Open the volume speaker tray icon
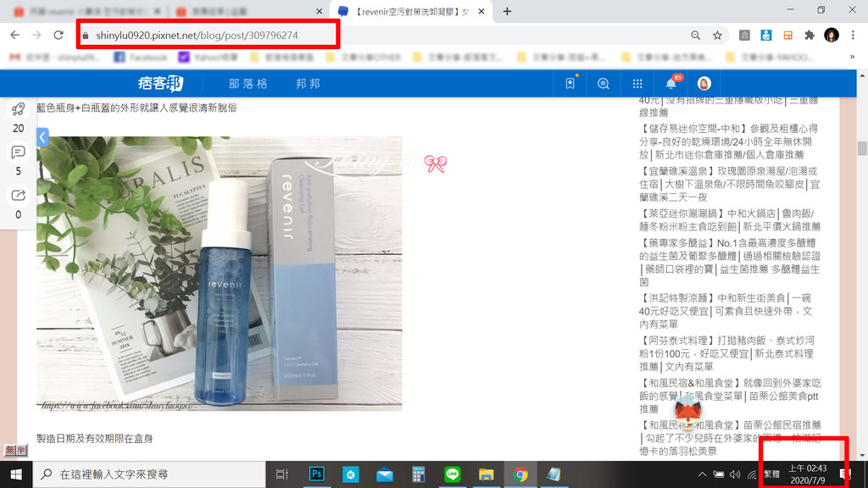This screenshot has width=868, height=488. click(735, 474)
